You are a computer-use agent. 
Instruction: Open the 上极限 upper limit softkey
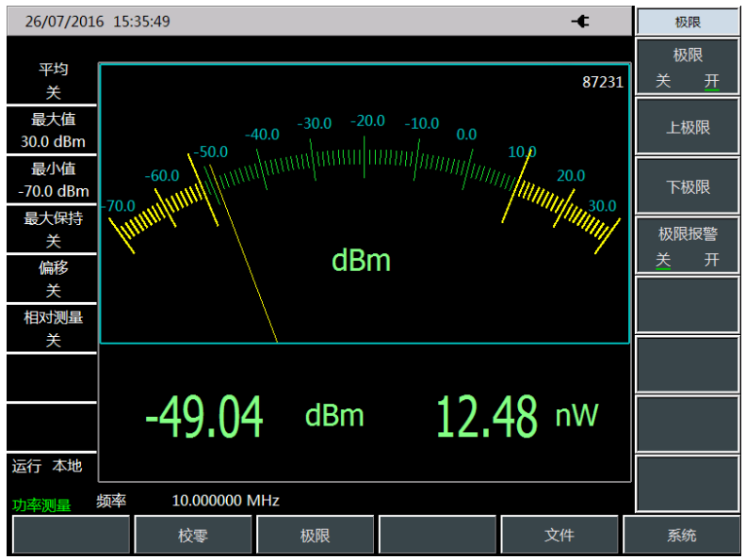click(687, 127)
